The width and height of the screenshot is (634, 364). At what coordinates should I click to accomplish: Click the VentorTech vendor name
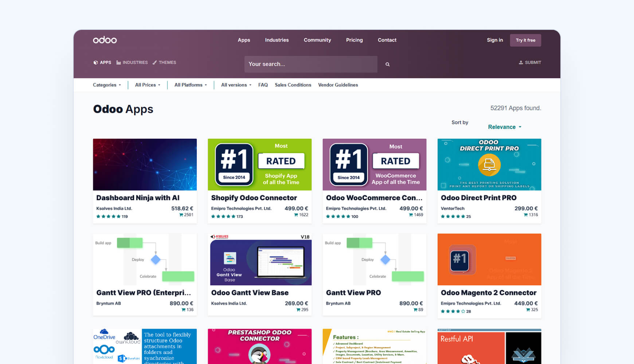(x=453, y=209)
